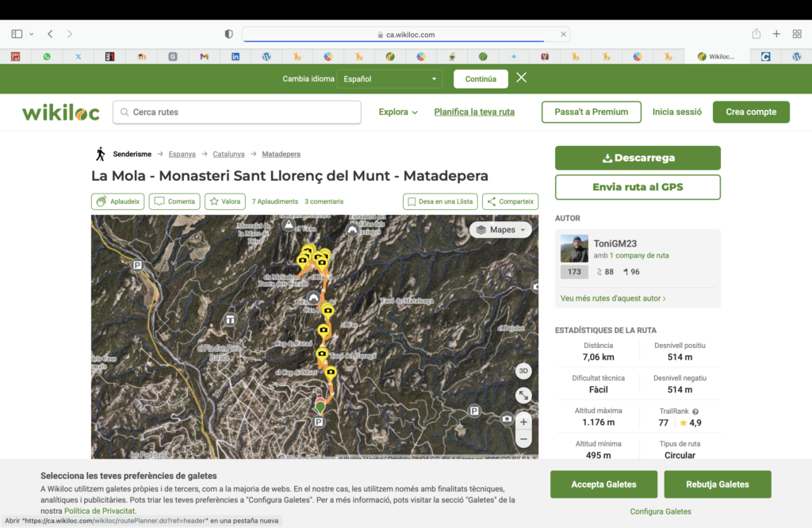
Task: Stop loading with the address bar X
Action: tap(563, 34)
